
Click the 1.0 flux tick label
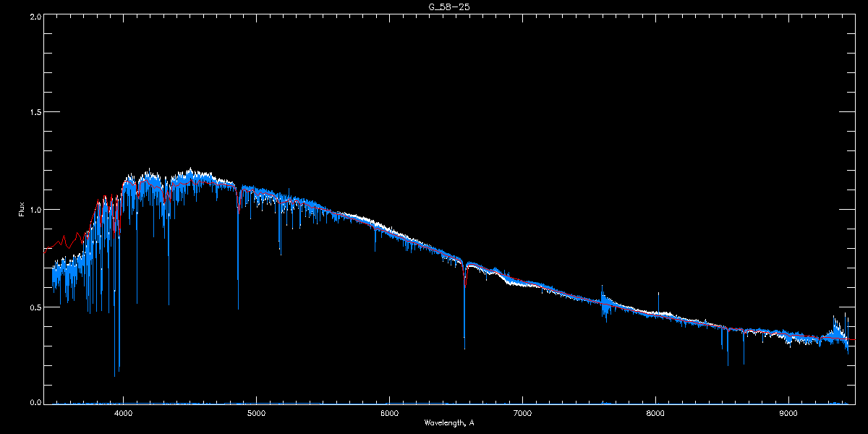34,210
